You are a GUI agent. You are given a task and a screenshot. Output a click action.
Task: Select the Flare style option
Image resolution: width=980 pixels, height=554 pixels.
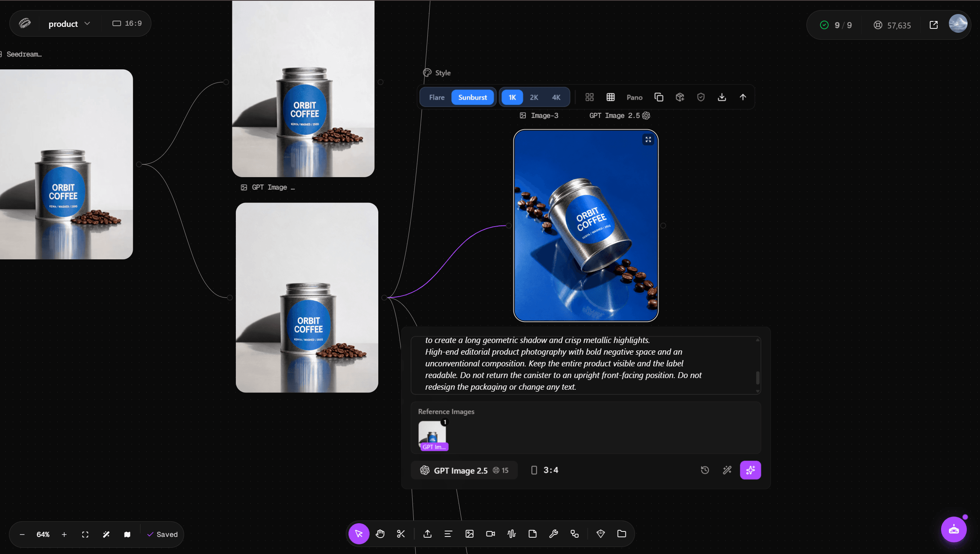pos(437,97)
